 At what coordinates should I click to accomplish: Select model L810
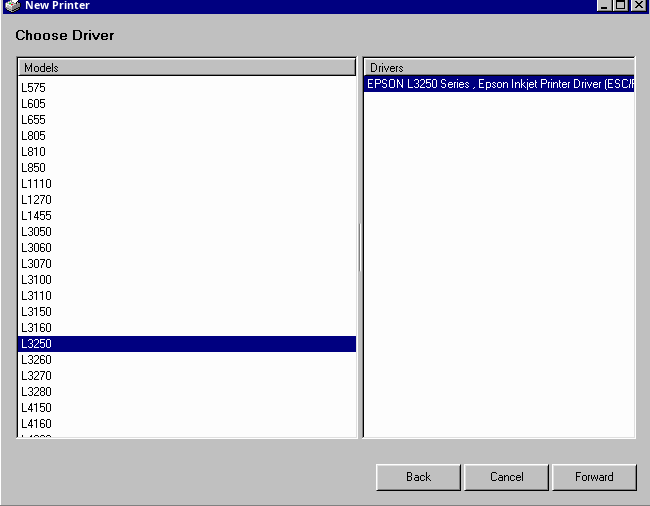pos(187,152)
